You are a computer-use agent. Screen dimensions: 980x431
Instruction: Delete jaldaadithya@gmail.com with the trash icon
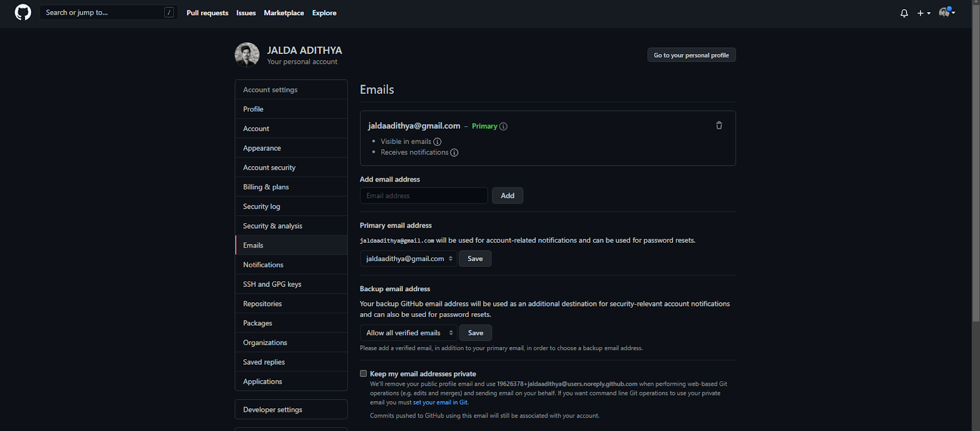click(719, 125)
